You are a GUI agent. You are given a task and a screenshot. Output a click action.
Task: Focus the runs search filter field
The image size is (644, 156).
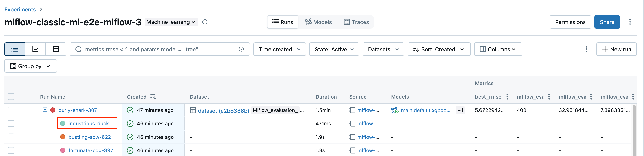pos(160,49)
